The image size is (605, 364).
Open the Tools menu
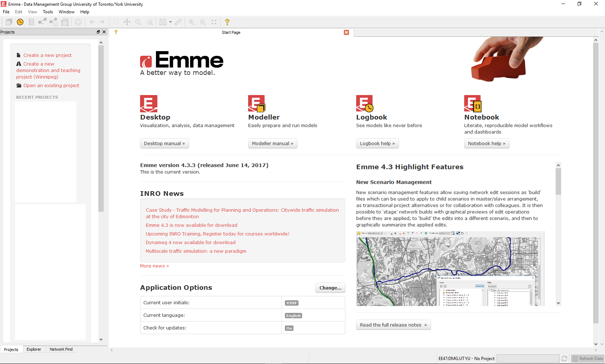(x=48, y=12)
